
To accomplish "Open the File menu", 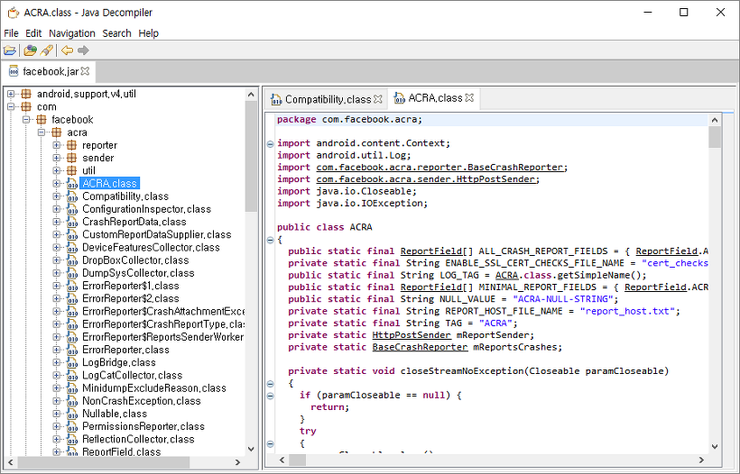I will 11,33.
